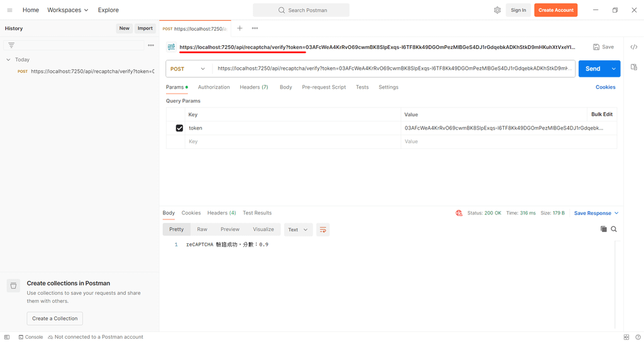
Task: Toggle the wrap lines icon in response
Action: tap(323, 229)
